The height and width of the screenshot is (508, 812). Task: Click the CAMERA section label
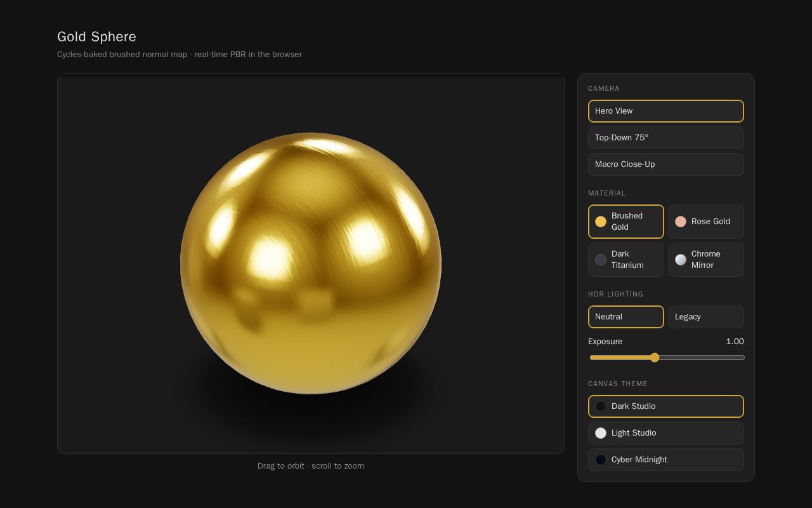coord(604,88)
